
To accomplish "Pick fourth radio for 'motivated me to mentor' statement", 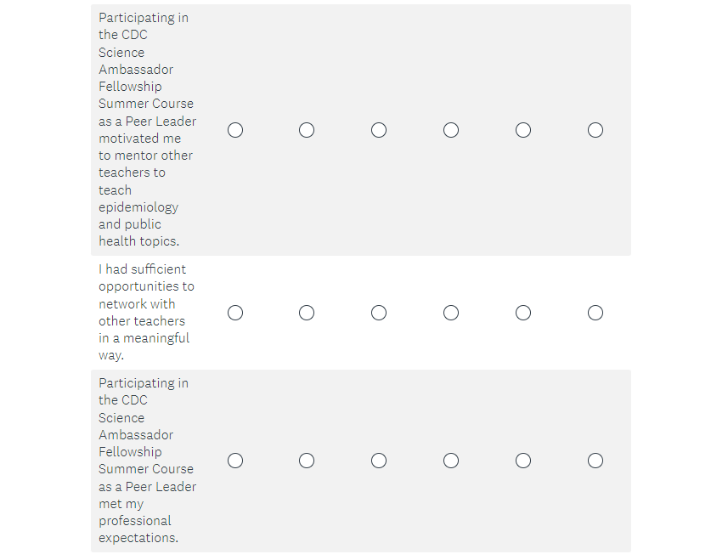I will (x=451, y=130).
